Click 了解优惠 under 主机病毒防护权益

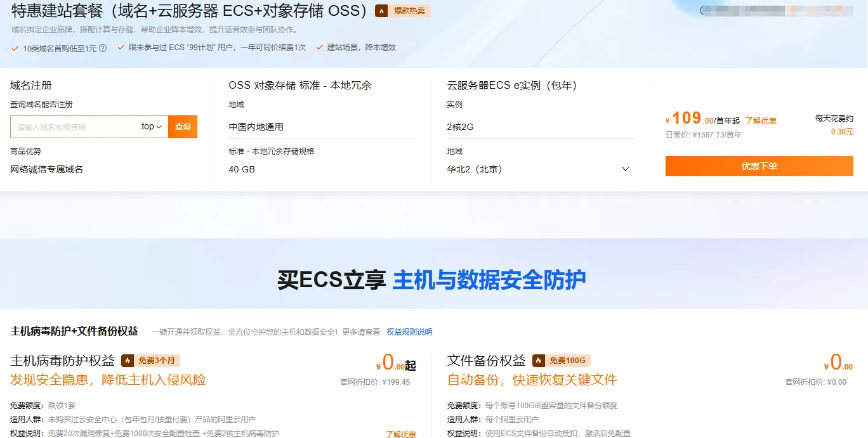click(401, 434)
